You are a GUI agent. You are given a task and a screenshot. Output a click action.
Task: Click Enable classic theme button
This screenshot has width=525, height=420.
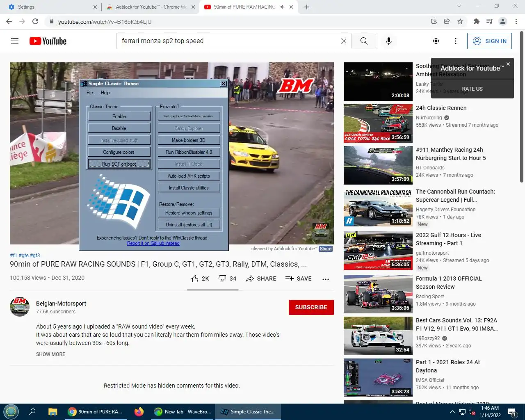119,116
